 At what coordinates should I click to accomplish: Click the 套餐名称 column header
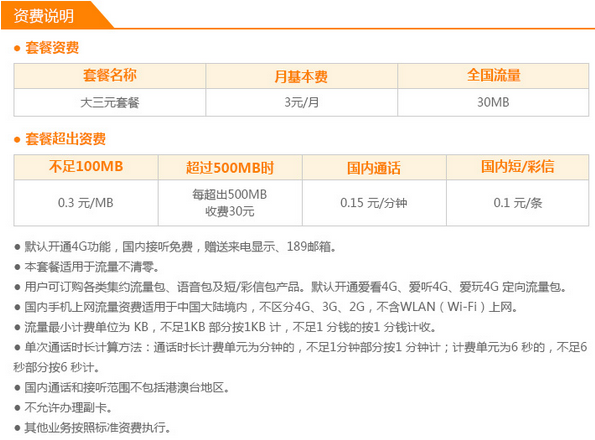(110, 76)
